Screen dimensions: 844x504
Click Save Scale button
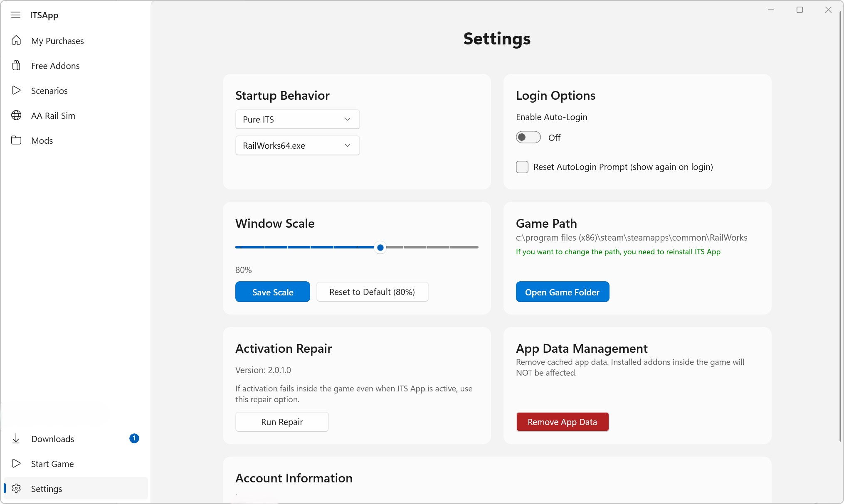point(273,292)
